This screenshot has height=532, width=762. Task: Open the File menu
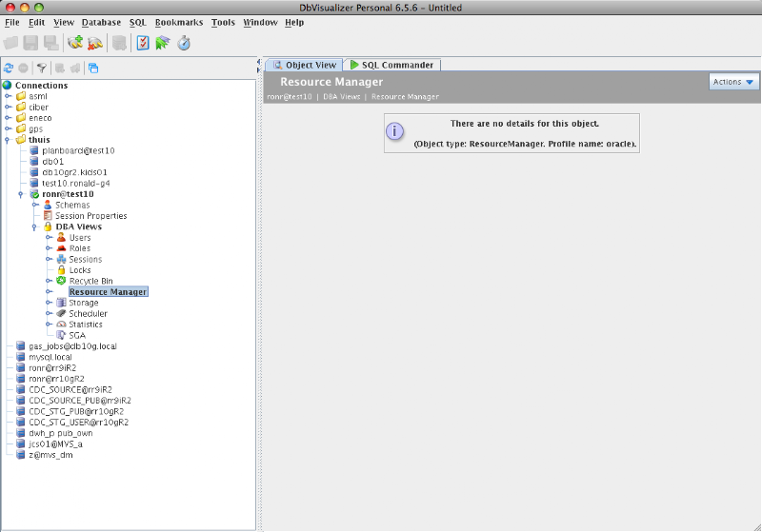12,22
